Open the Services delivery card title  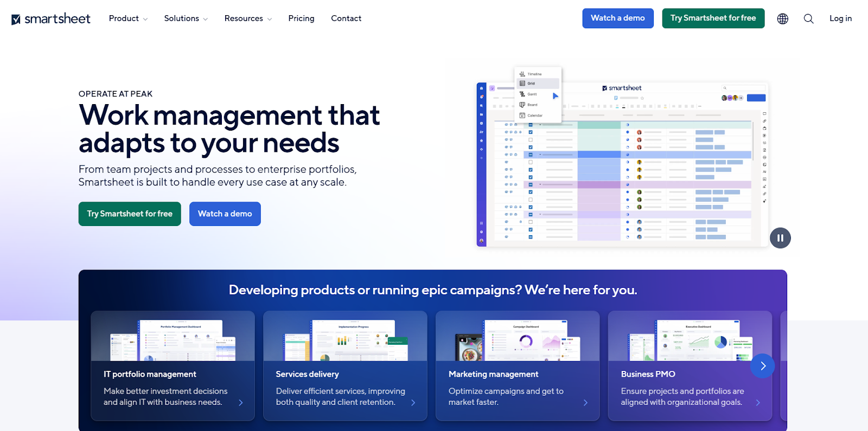(x=307, y=374)
